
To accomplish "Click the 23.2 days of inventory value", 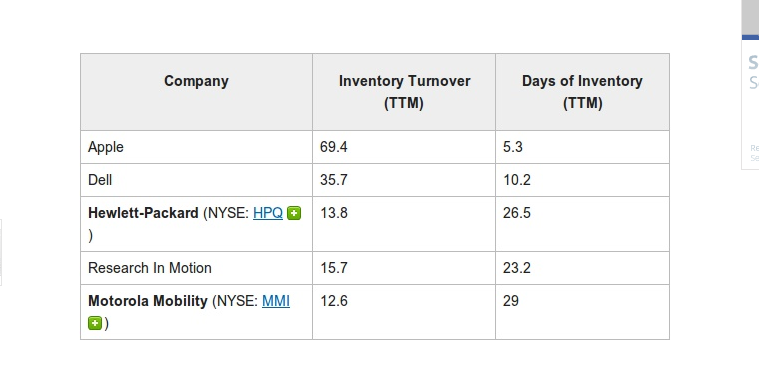I will (x=516, y=268).
